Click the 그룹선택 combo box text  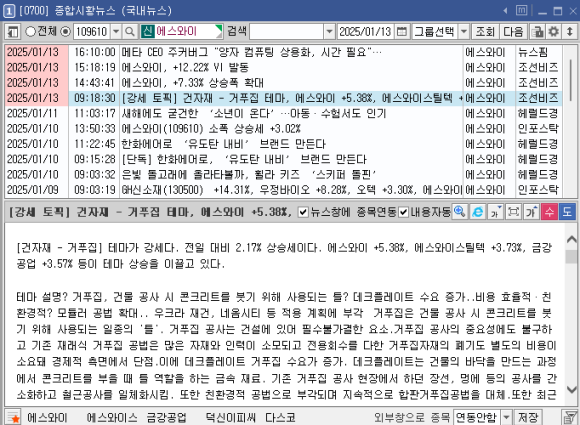(435, 32)
